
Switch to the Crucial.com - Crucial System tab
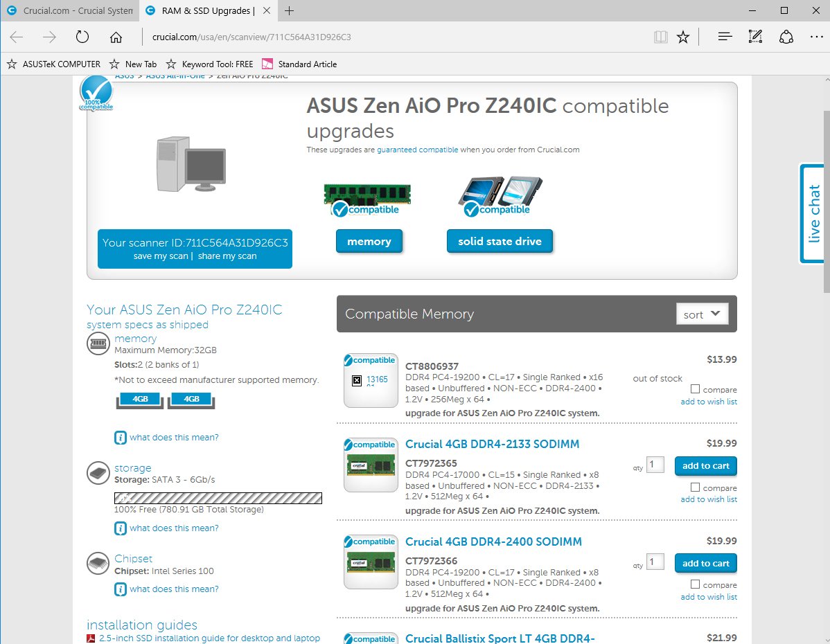[70, 10]
